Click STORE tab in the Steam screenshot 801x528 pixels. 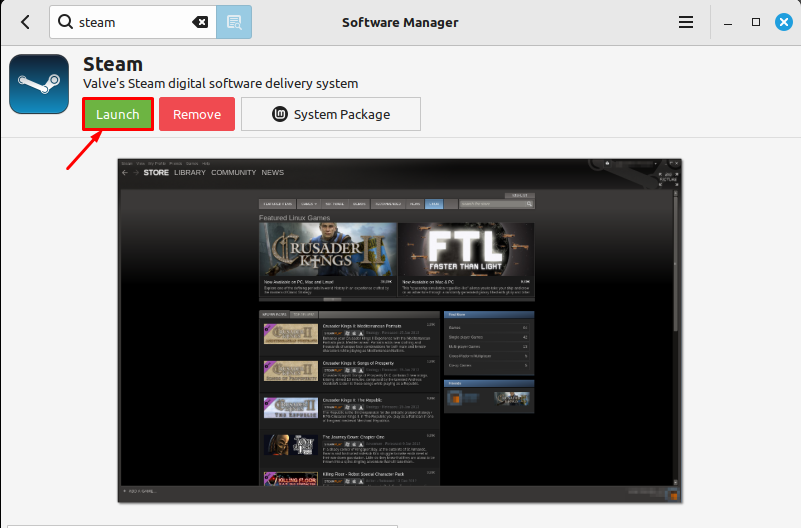click(x=156, y=173)
